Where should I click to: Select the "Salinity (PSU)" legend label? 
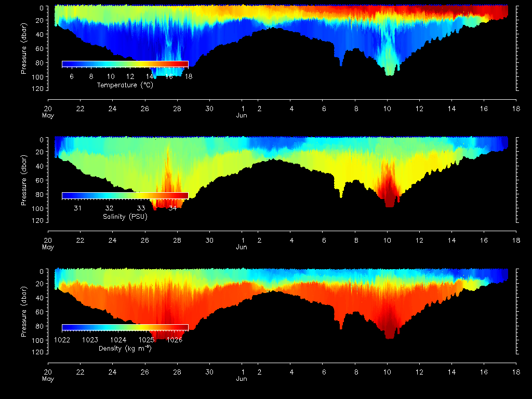[125, 217]
